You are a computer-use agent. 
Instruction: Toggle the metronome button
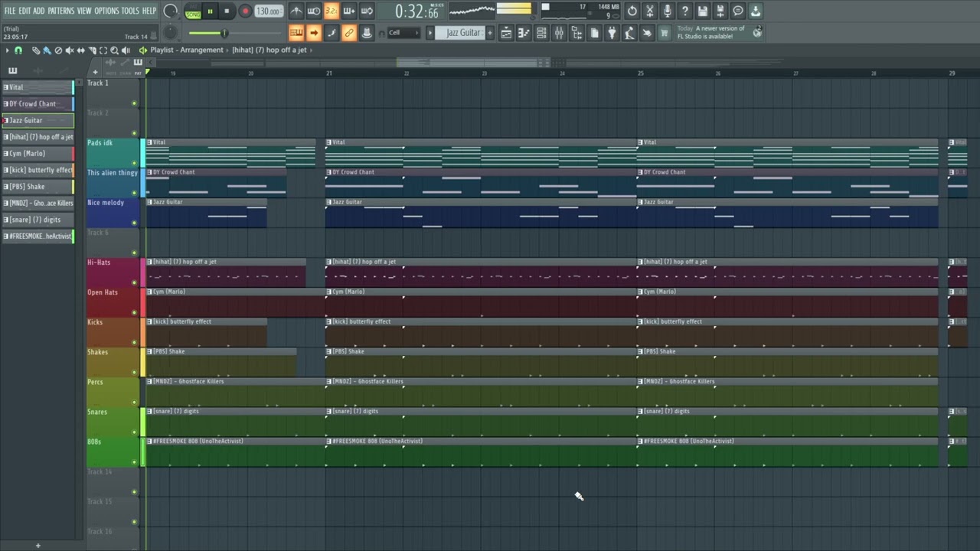pyautogui.click(x=296, y=11)
